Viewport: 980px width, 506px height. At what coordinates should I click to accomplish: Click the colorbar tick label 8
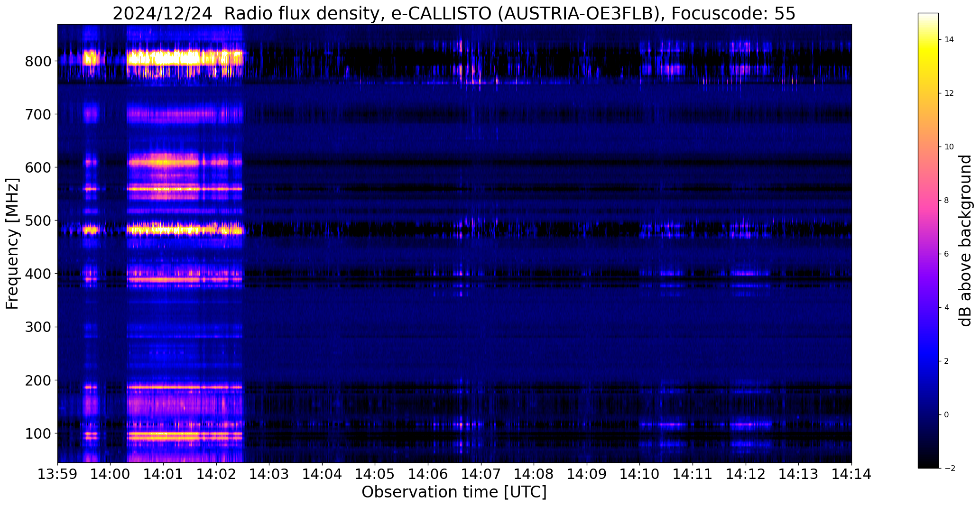point(946,201)
